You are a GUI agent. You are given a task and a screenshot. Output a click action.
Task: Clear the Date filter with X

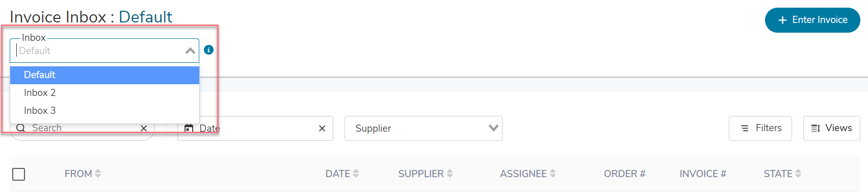322,128
